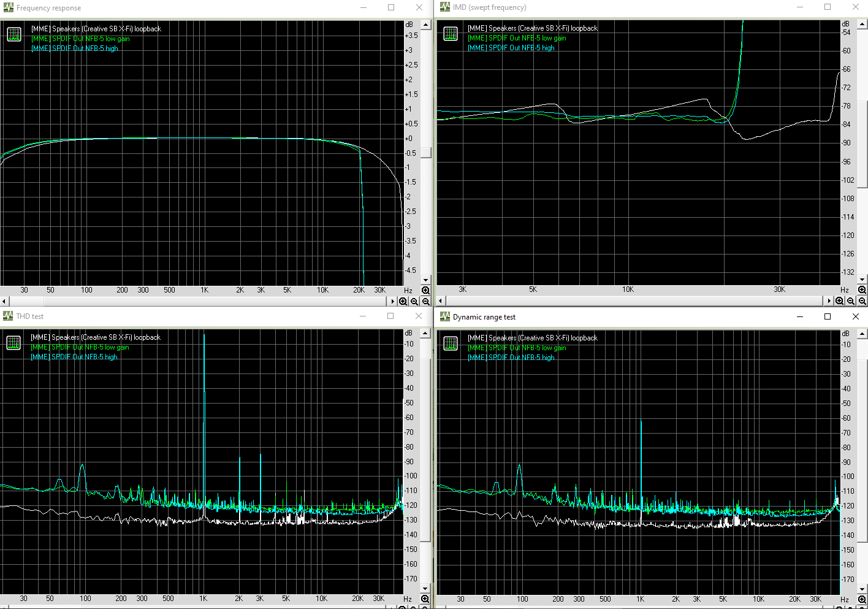Viewport: 868px width, 609px height.
Task: Select cyan 'SPDIF Out NFB-5 high' legend in IMD window
Action: pos(511,48)
